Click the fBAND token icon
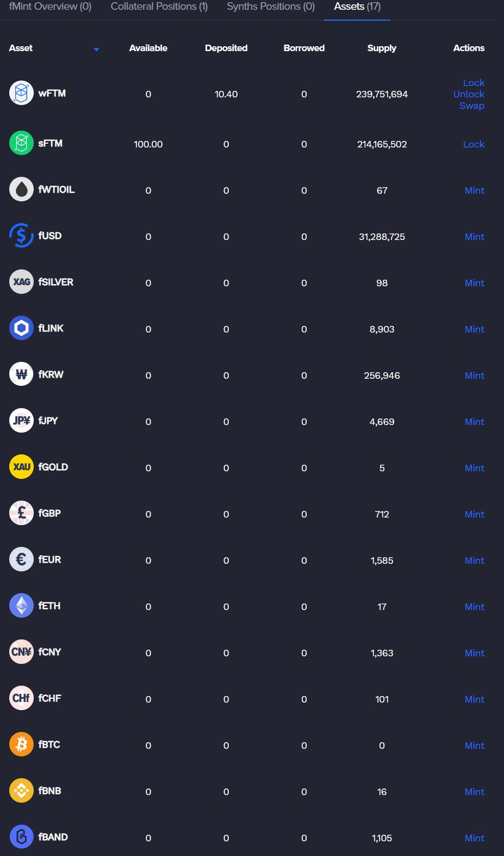 pos(21,837)
